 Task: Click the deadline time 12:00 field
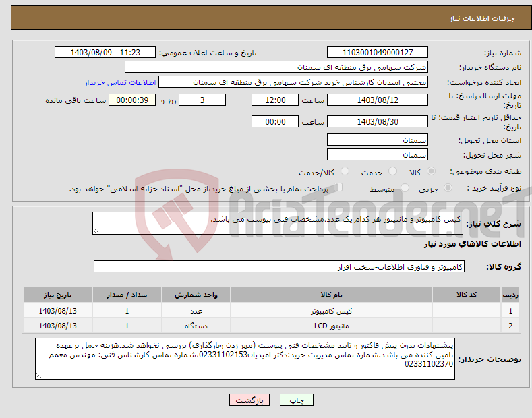click(x=275, y=100)
